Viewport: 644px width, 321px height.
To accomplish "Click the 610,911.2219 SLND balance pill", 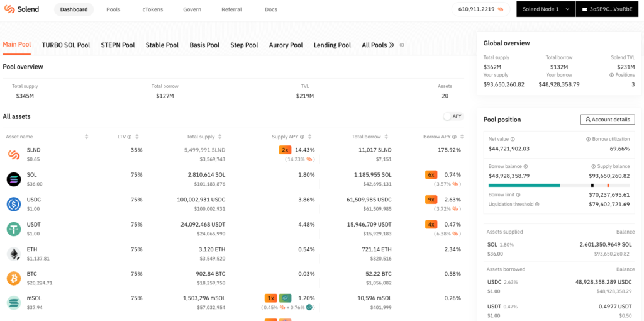I will point(480,9).
